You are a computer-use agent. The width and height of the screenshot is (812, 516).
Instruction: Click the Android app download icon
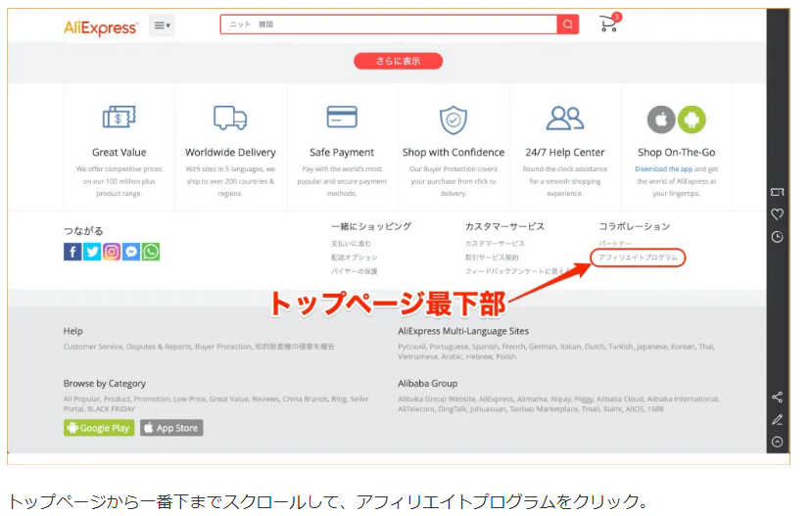point(692,119)
